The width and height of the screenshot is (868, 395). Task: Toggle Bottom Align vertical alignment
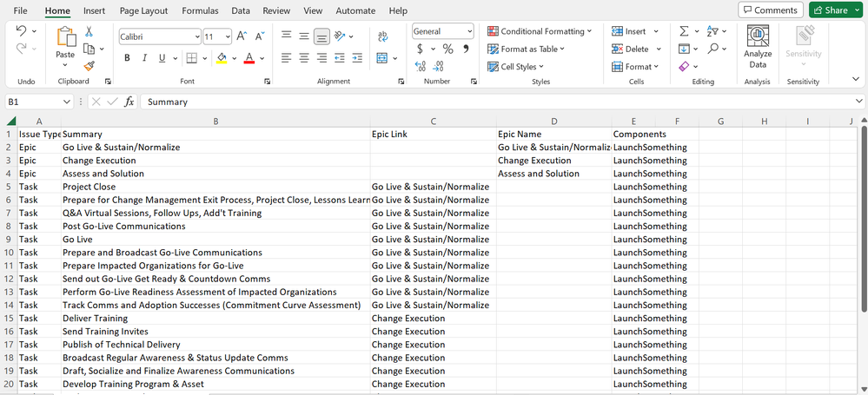(321, 36)
